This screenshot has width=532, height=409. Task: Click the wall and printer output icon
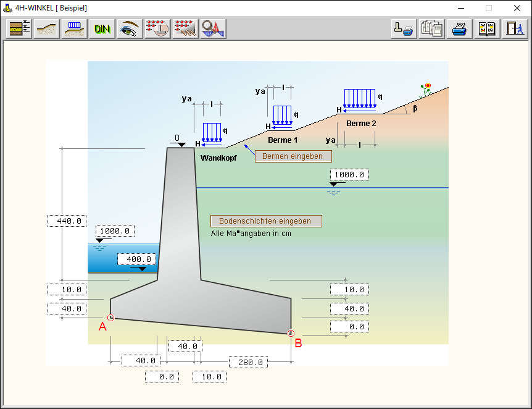[404, 29]
